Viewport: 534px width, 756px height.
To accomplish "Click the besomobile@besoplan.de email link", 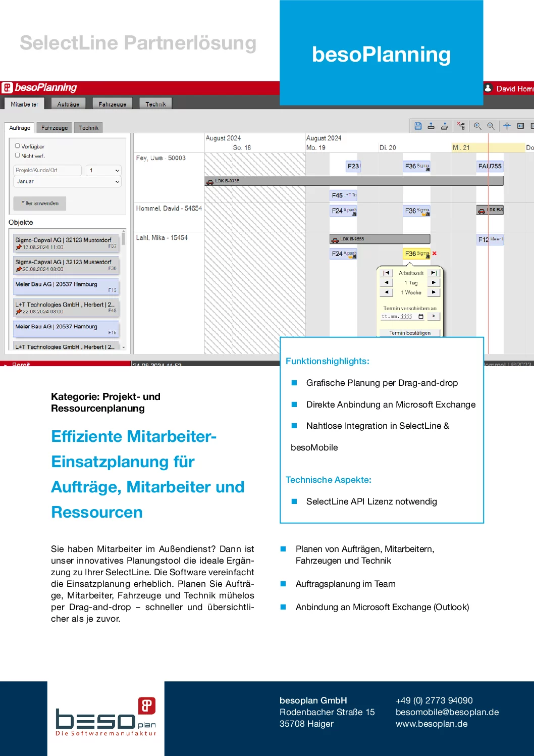I will click(x=447, y=712).
